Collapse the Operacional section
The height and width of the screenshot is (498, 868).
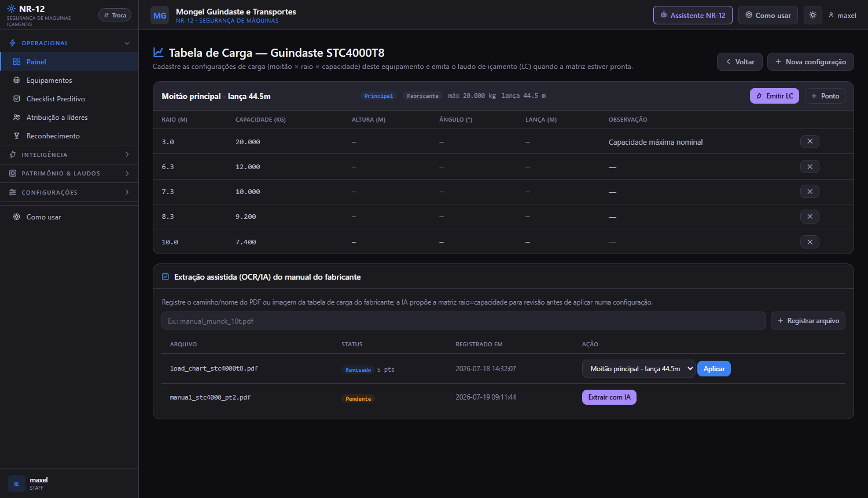coord(69,43)
